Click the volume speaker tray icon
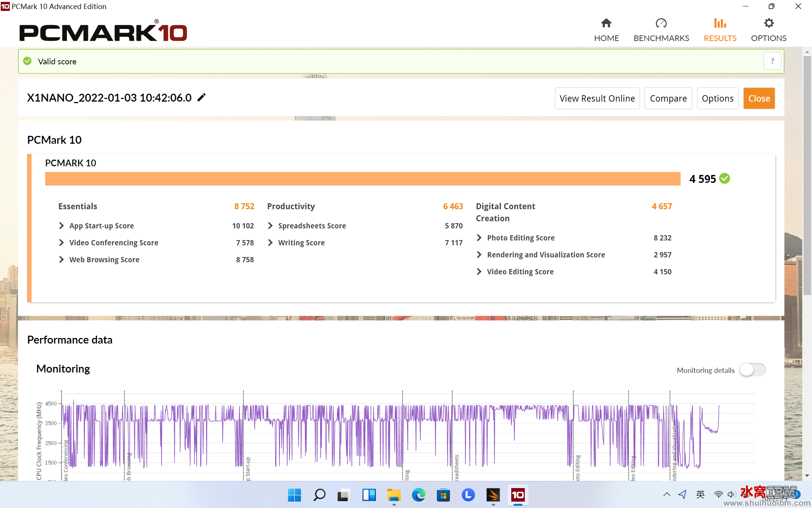 coord(731,494)
